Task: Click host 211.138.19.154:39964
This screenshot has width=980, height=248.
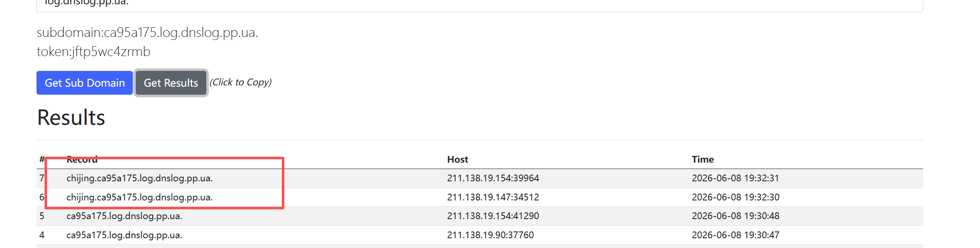Action: tap(493, 178)
